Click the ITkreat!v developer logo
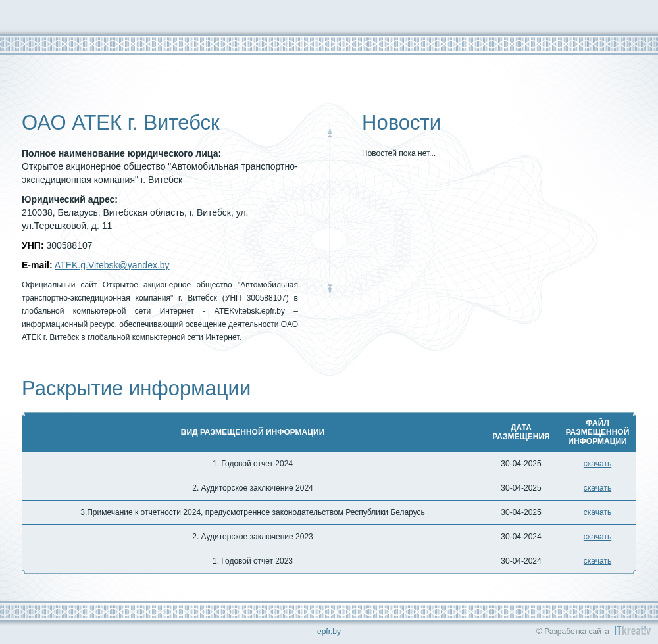Viewport: 658px width, 644px height. (x=632, y=631)
